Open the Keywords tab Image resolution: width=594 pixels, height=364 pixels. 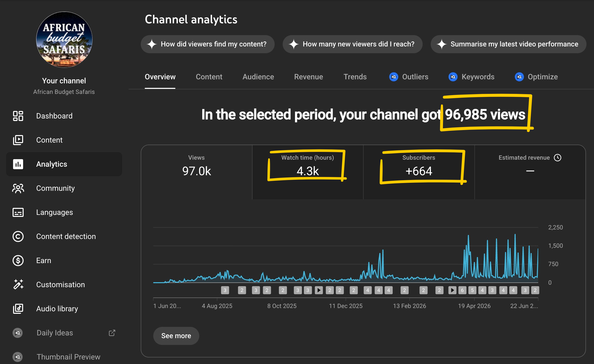pos(471,77)
